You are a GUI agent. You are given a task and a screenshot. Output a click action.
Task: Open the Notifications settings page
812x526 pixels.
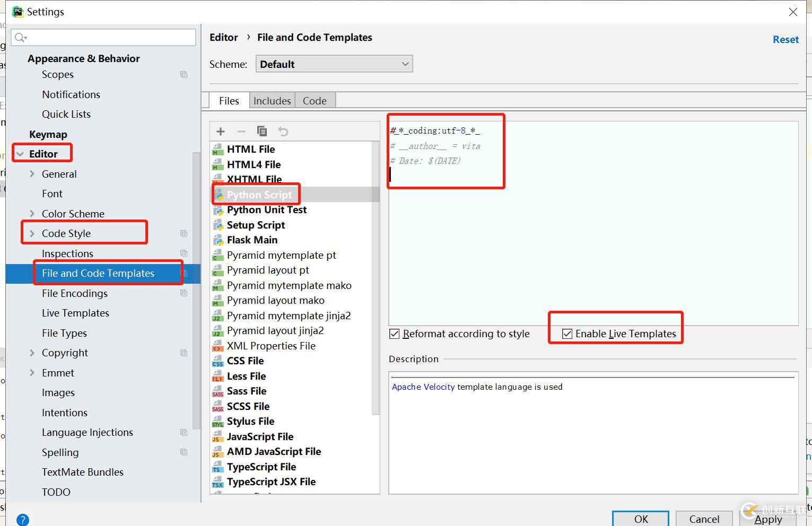tap(71, 95)
